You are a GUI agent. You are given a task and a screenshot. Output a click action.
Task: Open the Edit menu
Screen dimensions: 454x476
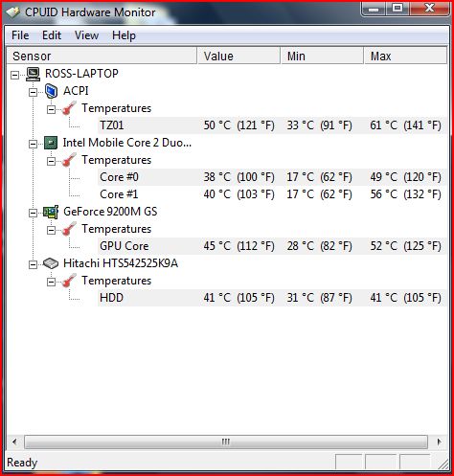[52, 35]
